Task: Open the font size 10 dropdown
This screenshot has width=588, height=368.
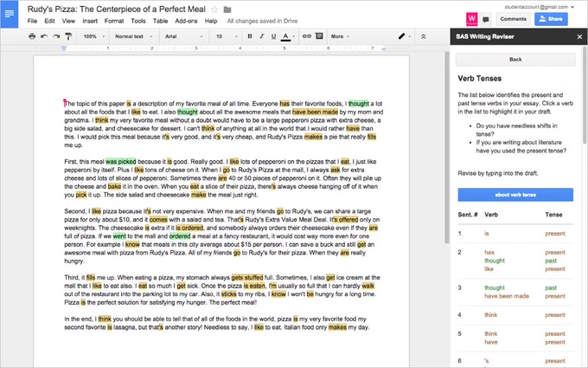Action: tap(227, 36)
